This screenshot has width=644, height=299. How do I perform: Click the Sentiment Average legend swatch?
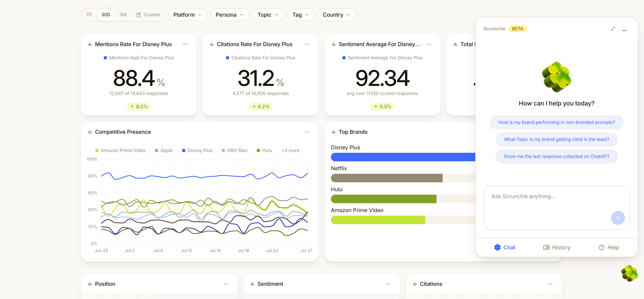tap(344, 58)
